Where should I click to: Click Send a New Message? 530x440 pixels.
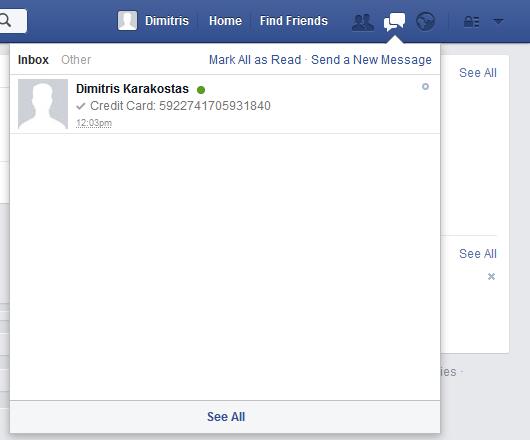click(x=371, y=60)
